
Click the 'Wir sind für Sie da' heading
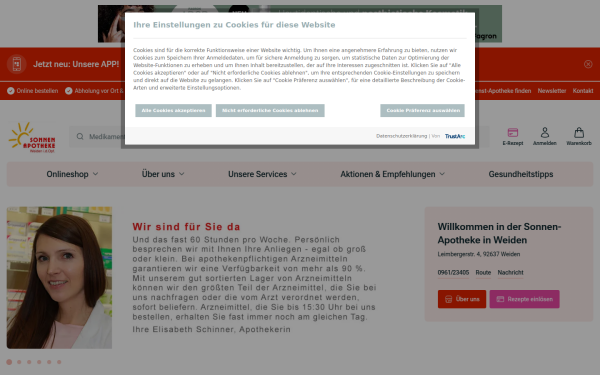coord(186,227)
